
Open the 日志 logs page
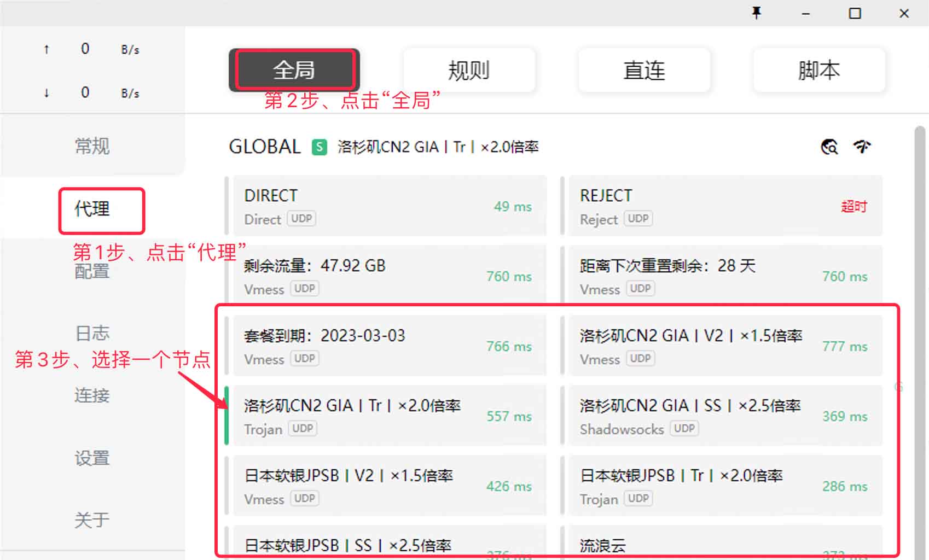click(x=92, y=333)
